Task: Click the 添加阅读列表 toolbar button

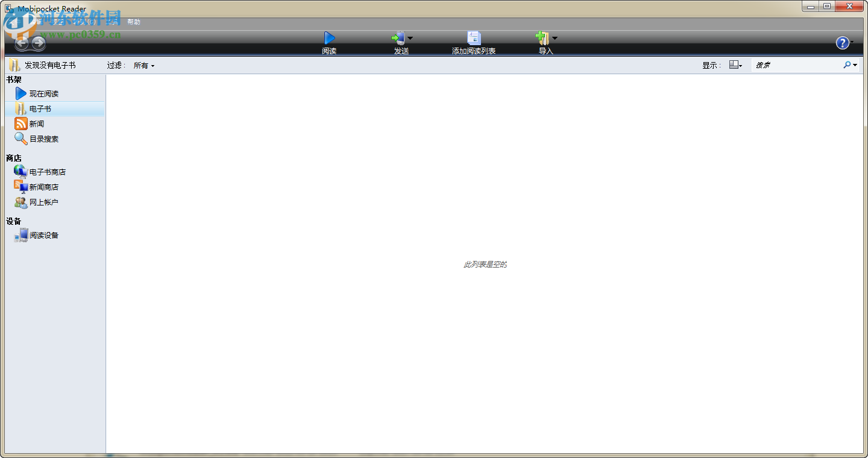Action: (474, 43)
